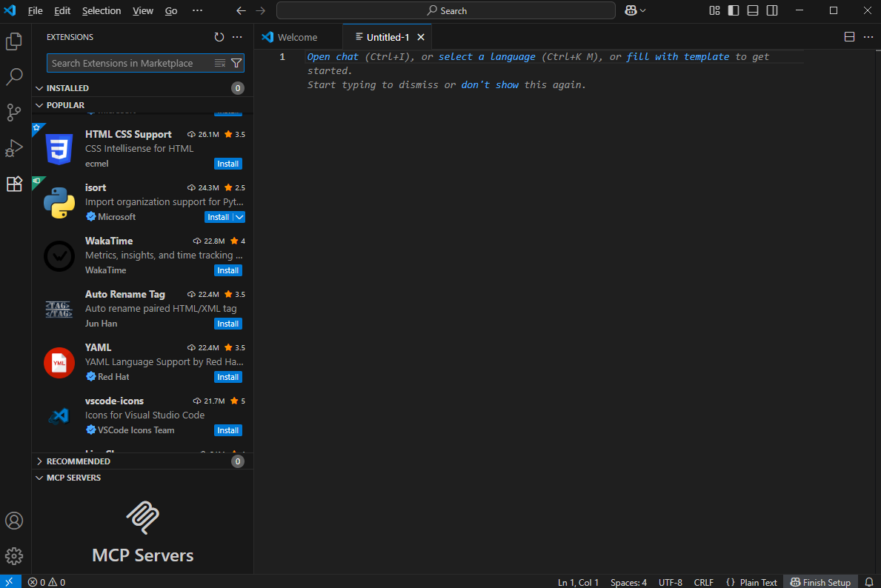Split the editor layout icon
This screenshot has width=881, height=588.
[850, 37]
